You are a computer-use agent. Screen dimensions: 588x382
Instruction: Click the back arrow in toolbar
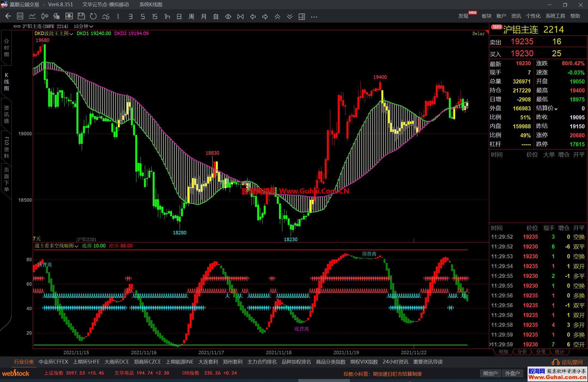coord(8,16)
